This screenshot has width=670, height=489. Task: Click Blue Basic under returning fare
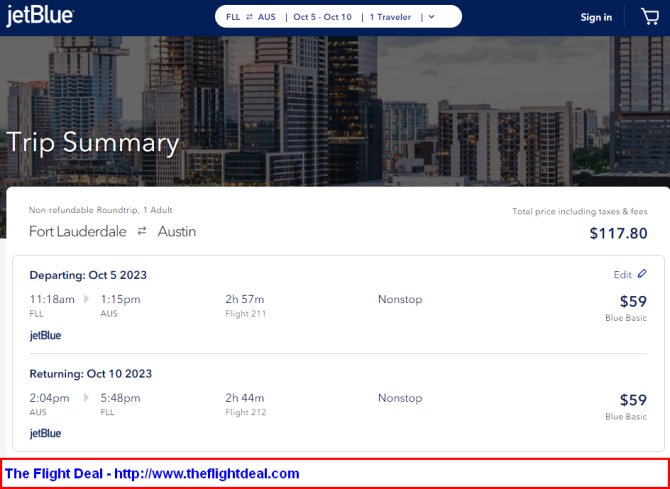tap(626, 417)
